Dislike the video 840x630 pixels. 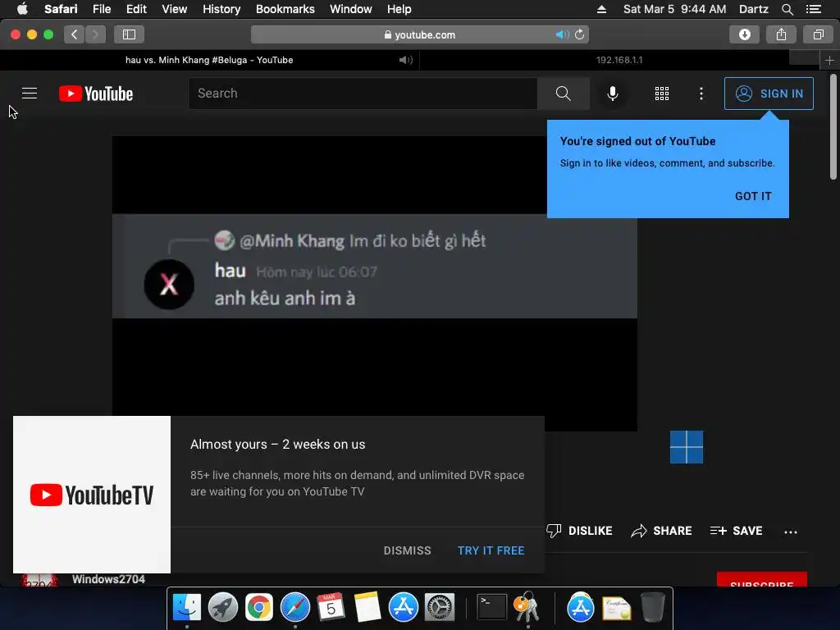coord(580,531)
